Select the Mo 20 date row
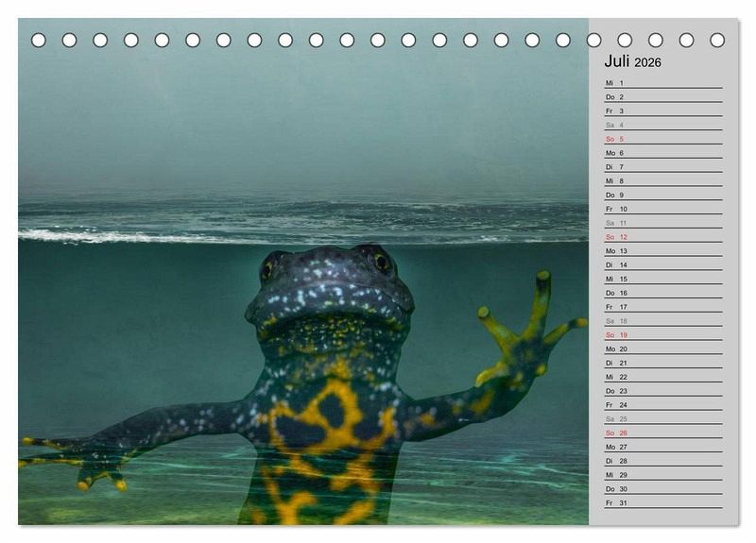Viewport: 756px width, 543px height. (662, 348)
